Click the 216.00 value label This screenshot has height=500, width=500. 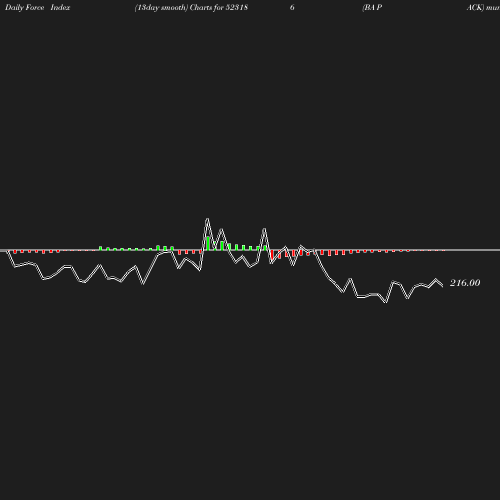click(465, 283)
